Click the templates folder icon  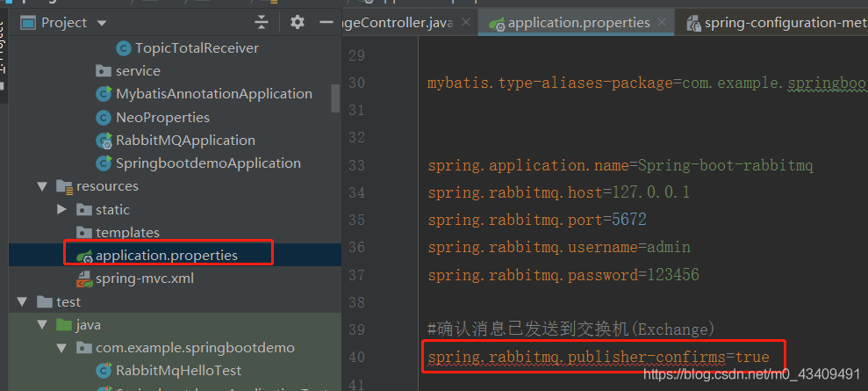tap(84, 233)
